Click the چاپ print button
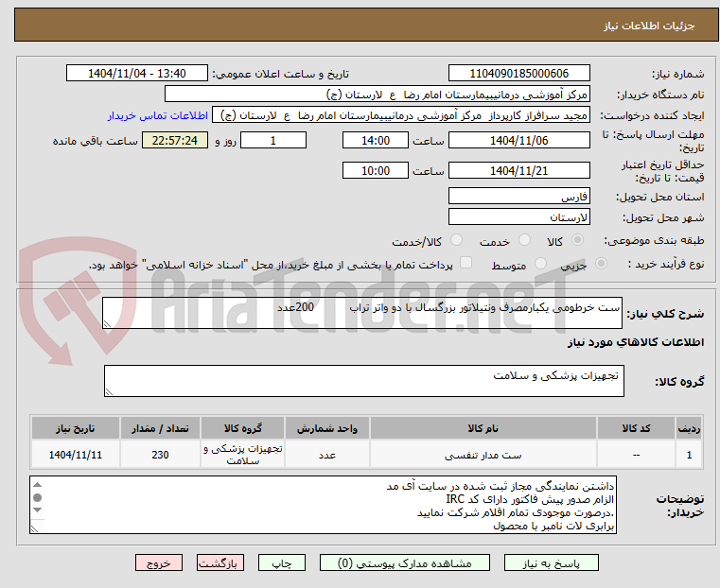720x588 pixels. (x=282, y=562)
